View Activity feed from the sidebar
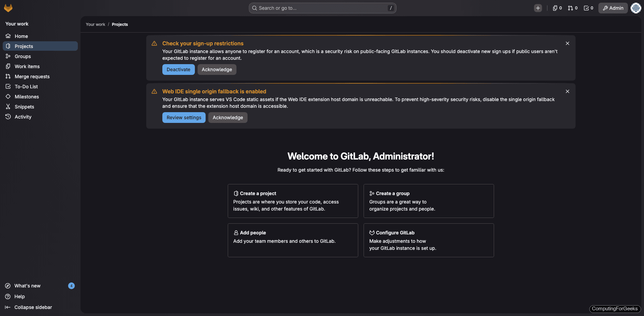 click(23, 117)
